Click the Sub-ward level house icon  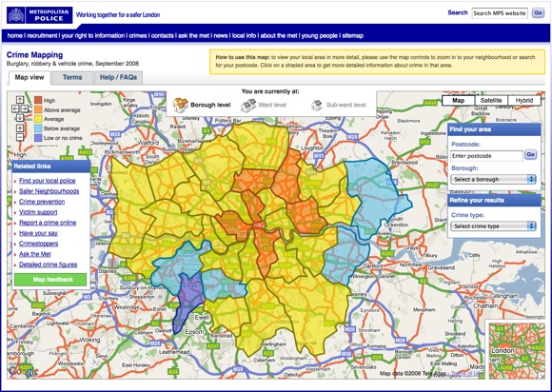(317, 105)
